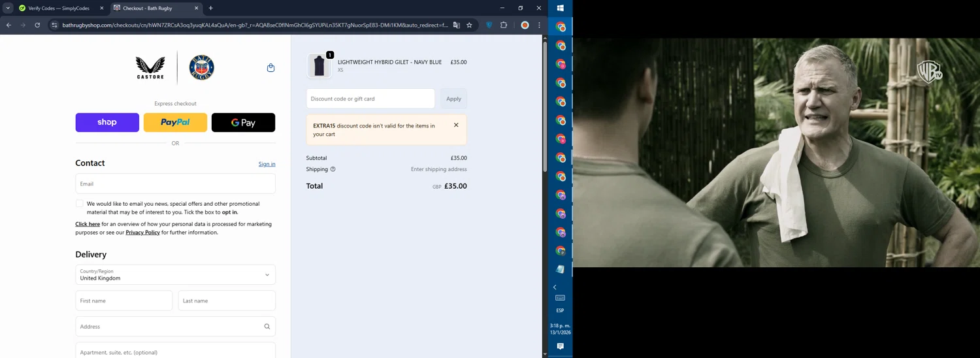980x358 pixels.
Task: Choose Google Pay express checkout
Action: click(243, 122)
